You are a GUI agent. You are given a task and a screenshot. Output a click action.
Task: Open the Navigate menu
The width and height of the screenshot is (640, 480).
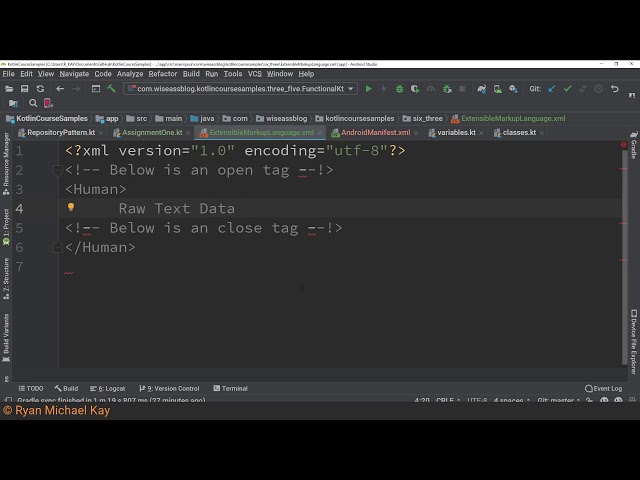click(x=74, y=74)
